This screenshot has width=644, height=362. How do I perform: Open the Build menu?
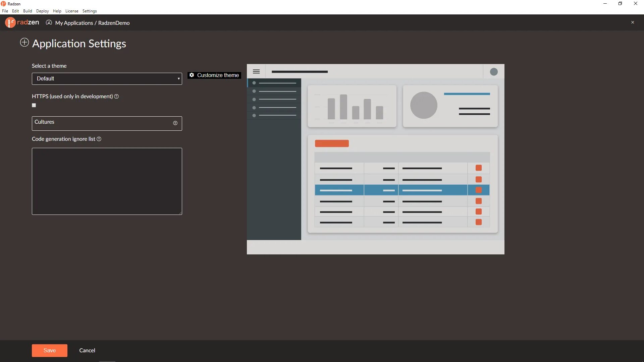coord(28,11)
